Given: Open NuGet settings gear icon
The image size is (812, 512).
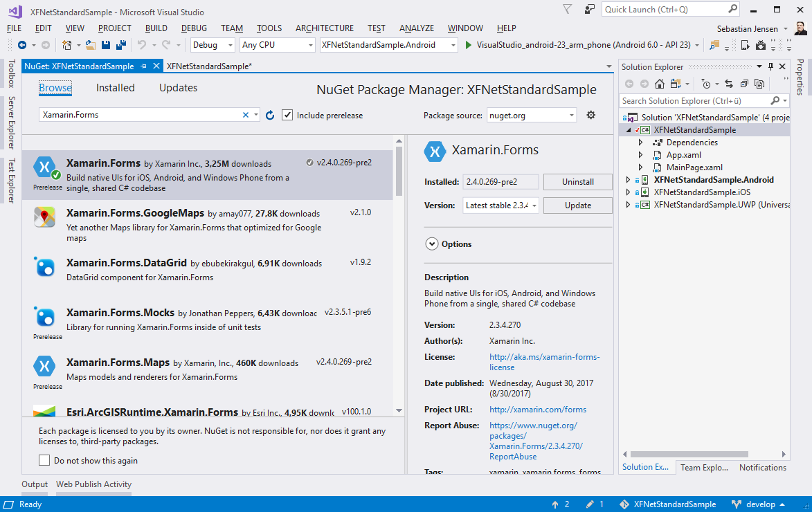Looking at the screenshot, I should pyautogui.click(x=590, y=115).
